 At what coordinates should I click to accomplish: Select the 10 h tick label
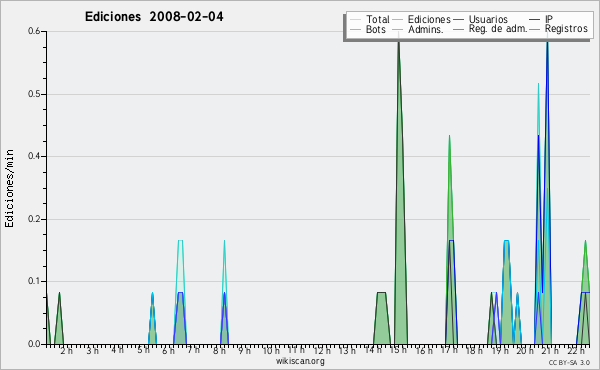pos(271,350)
